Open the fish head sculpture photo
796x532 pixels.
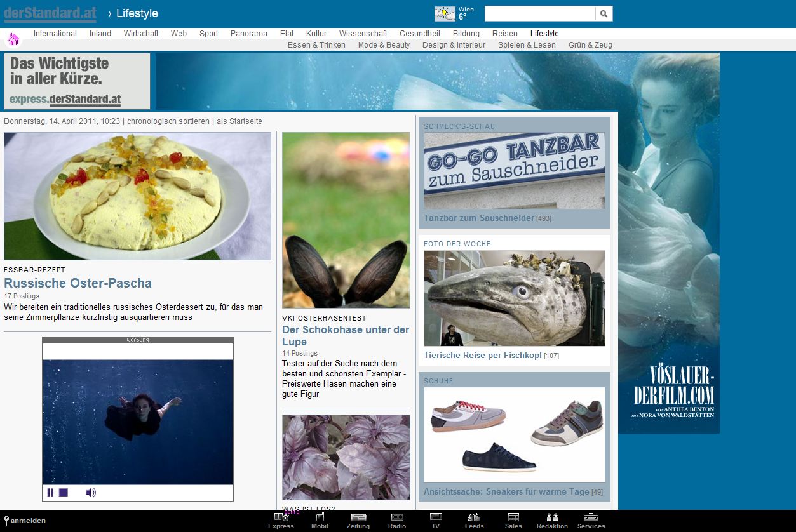click(515, 298)
